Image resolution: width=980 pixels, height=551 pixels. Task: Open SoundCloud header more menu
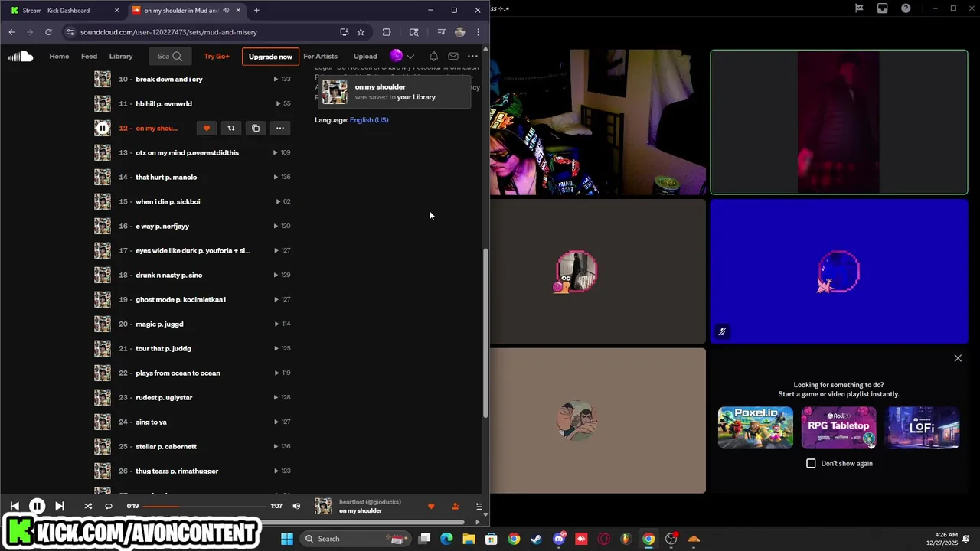pos(472,56)
